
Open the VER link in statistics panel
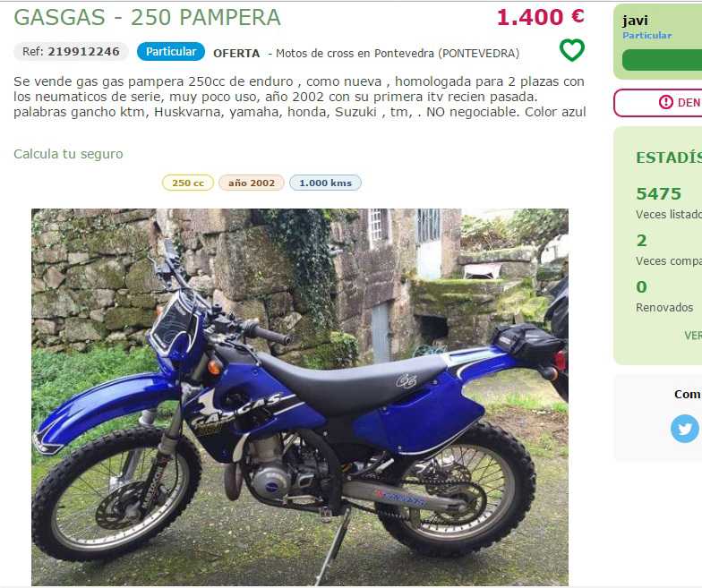pyautogui.click(x=693, y=335)
